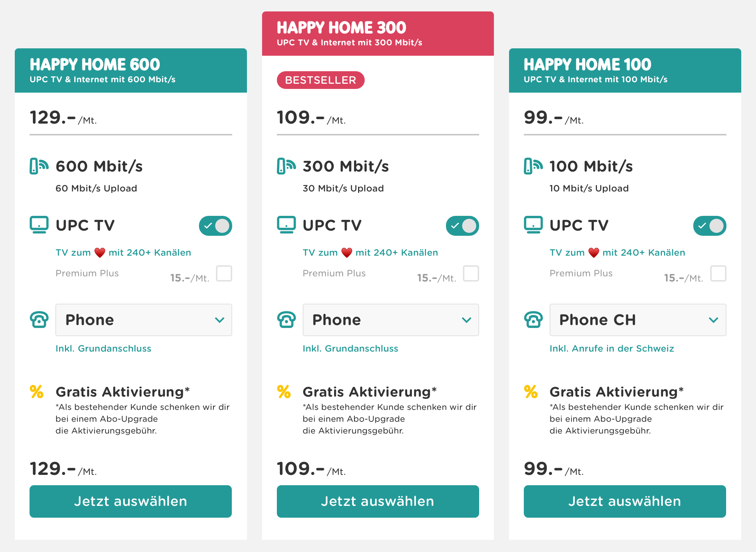The image size is (756, 552).
Task: Choose Jetzt auswählen for the 99.- plan
Action: 625,501
